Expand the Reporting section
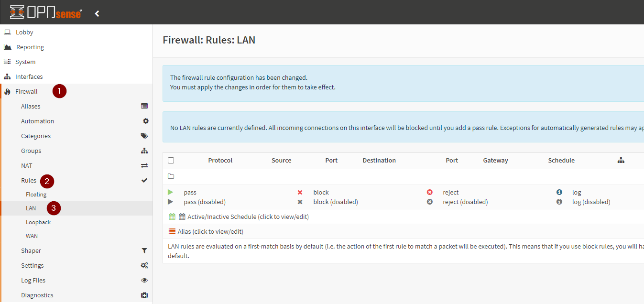 pos(30,47)
